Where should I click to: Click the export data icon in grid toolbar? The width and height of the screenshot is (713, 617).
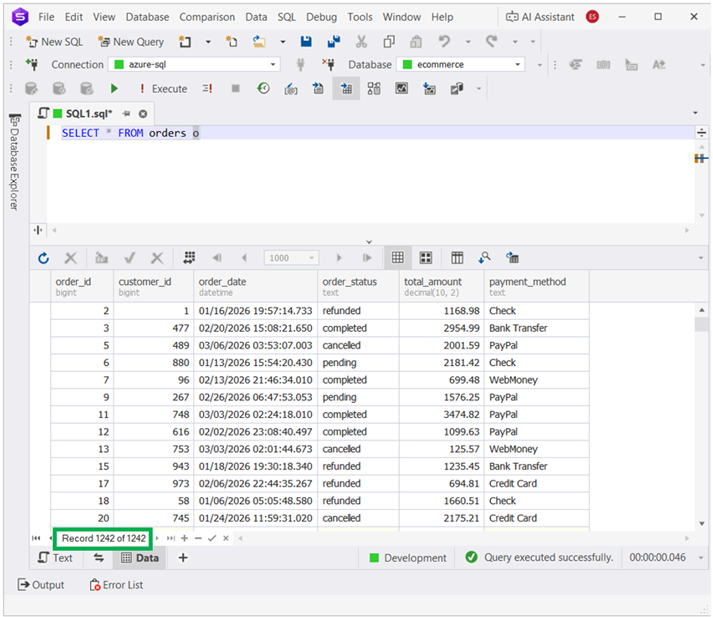(x=512, y=258)
